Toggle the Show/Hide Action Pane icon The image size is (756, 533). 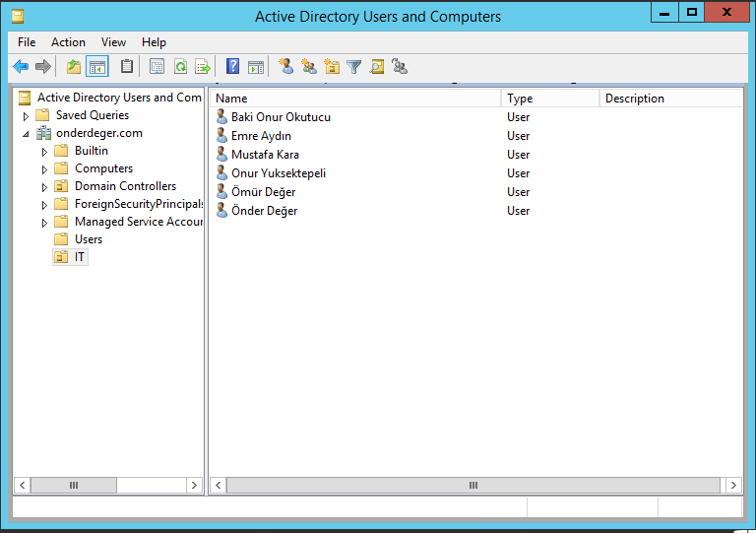[x=256, y=67]
